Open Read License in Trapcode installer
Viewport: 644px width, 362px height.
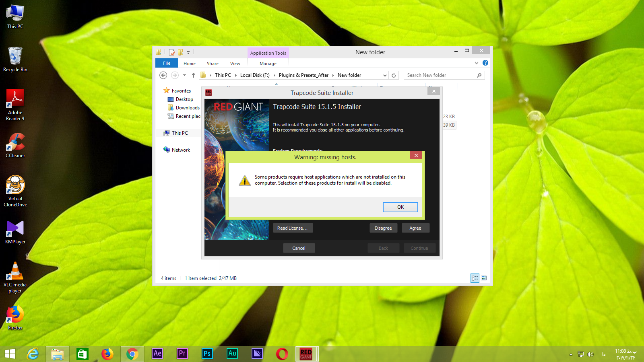coord(293,228)
